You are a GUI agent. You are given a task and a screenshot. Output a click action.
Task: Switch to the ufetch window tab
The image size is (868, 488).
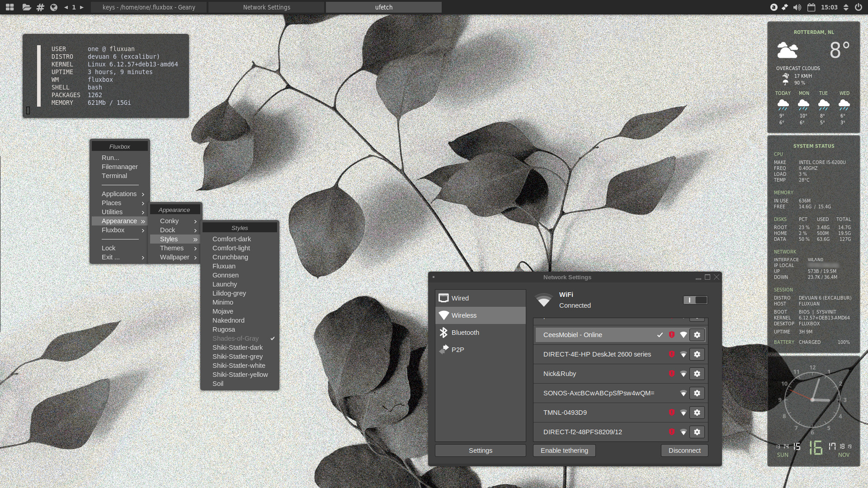click(383, 7)
